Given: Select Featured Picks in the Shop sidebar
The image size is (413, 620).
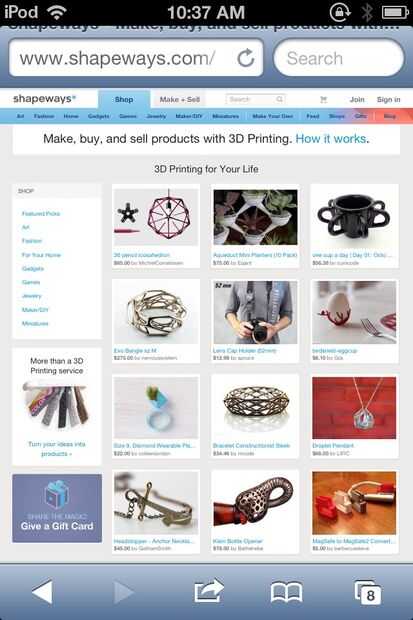Looking at the screenshot, I should click(x=41, y=214).
